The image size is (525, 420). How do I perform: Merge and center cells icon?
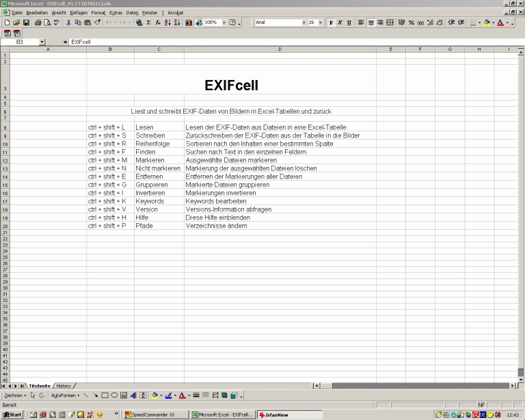(x=390, y=23)
